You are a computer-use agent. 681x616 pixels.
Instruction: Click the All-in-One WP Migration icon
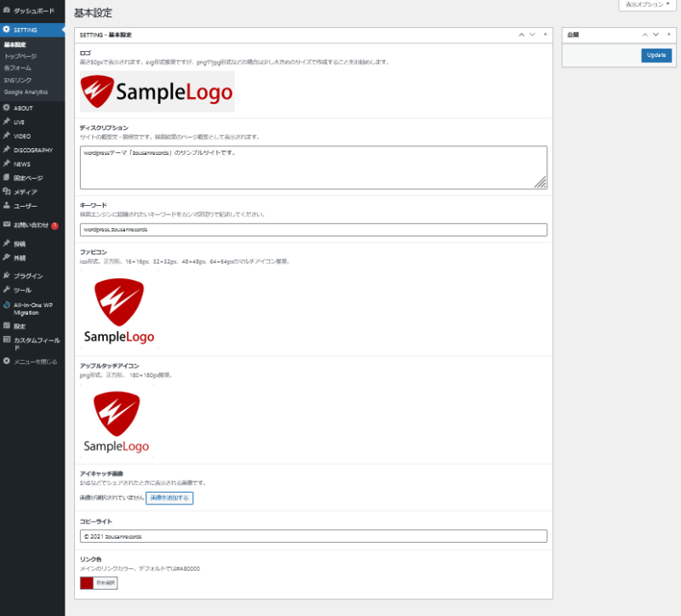point(7,305)
